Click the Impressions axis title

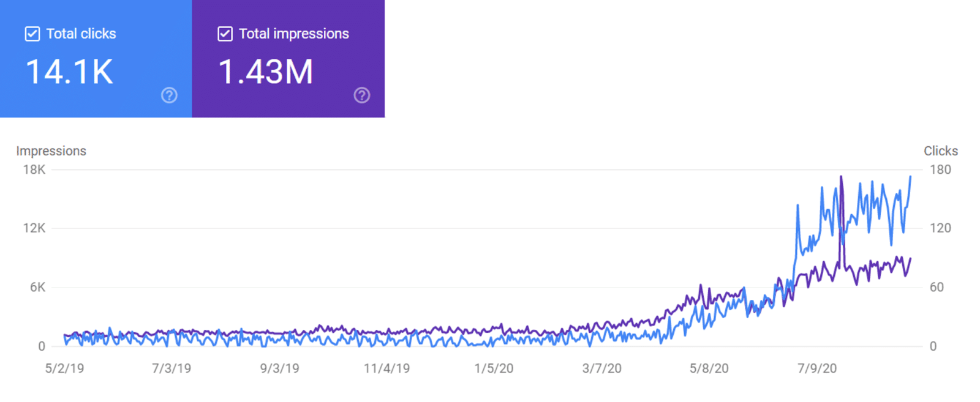point(51,151)
